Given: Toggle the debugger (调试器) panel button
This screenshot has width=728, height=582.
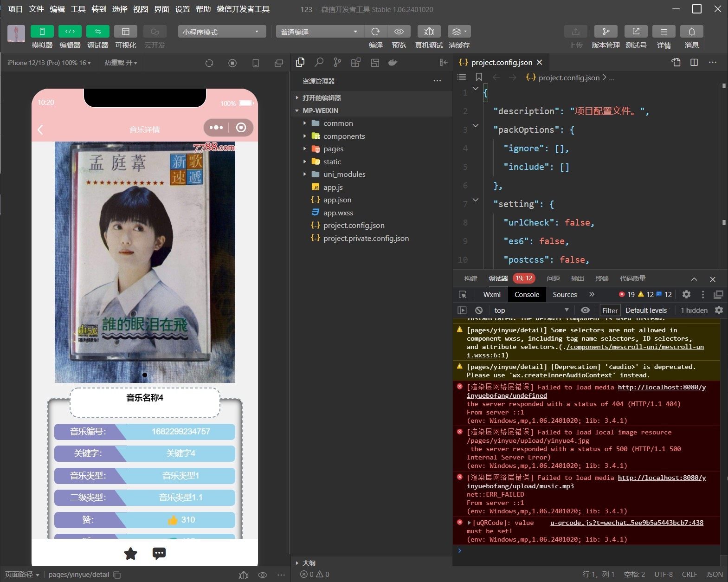Looking at the screenshot, I should coord(97,32).
